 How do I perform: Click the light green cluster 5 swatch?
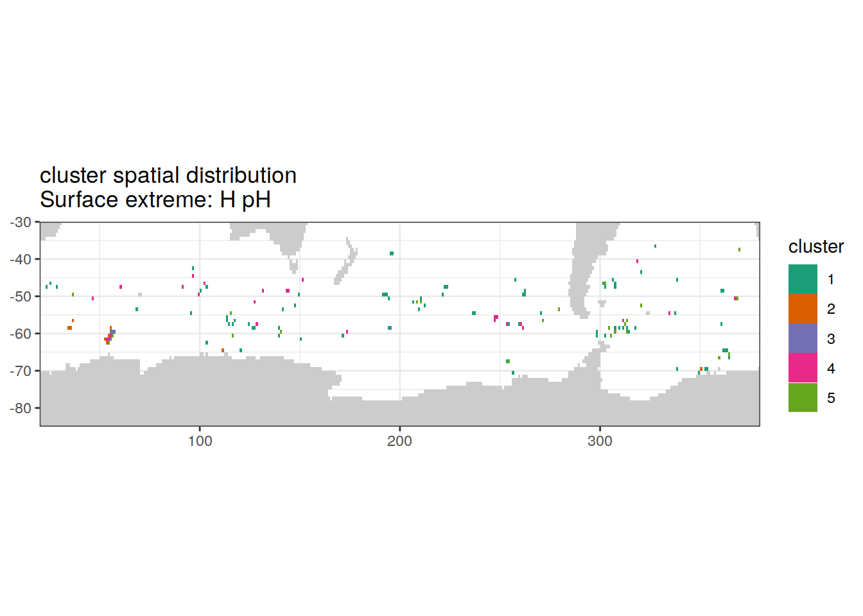tap(803, 397)
